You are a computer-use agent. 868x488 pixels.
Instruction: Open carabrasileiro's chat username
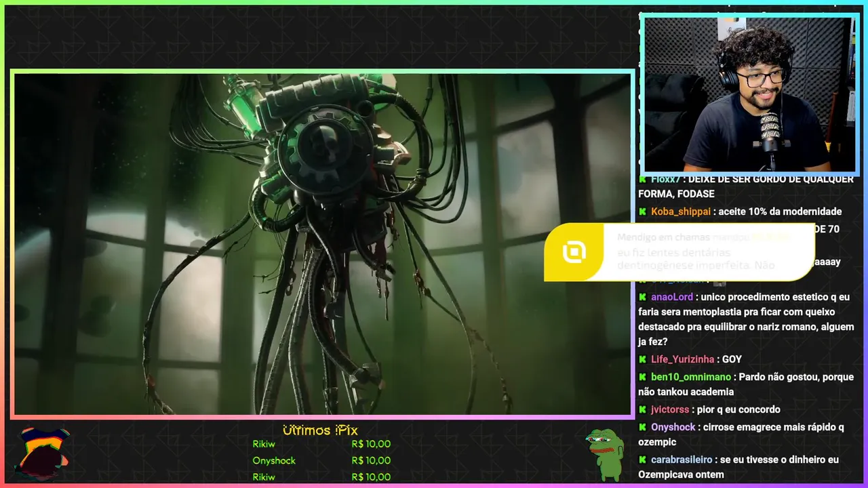[x=682, y=460]
